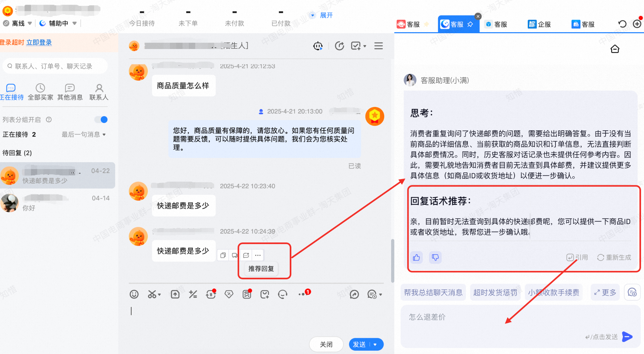Screen dimensions: 644x354
Task: Click the 待回复 (2) group header
Action: (x=17, y=153)
